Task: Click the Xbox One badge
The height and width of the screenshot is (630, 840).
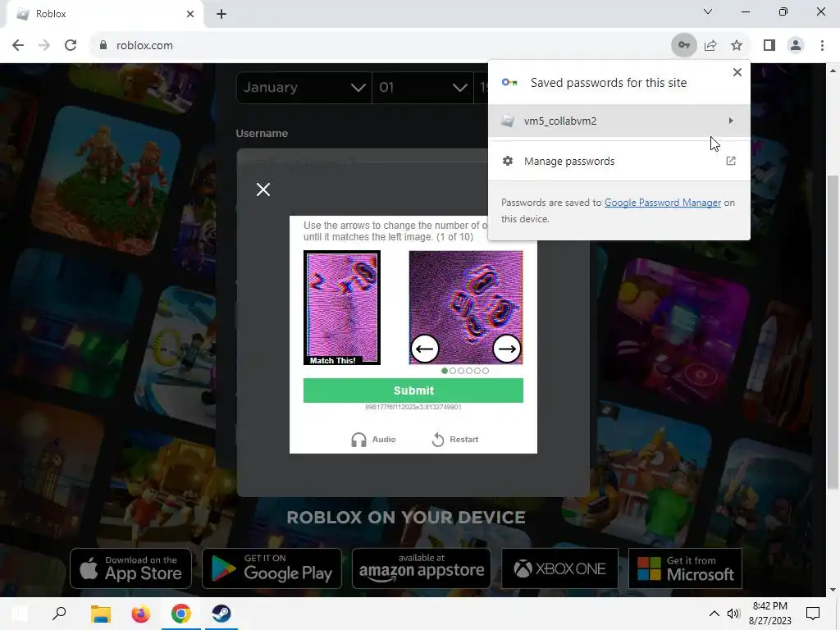Action: tap(559, 568)
